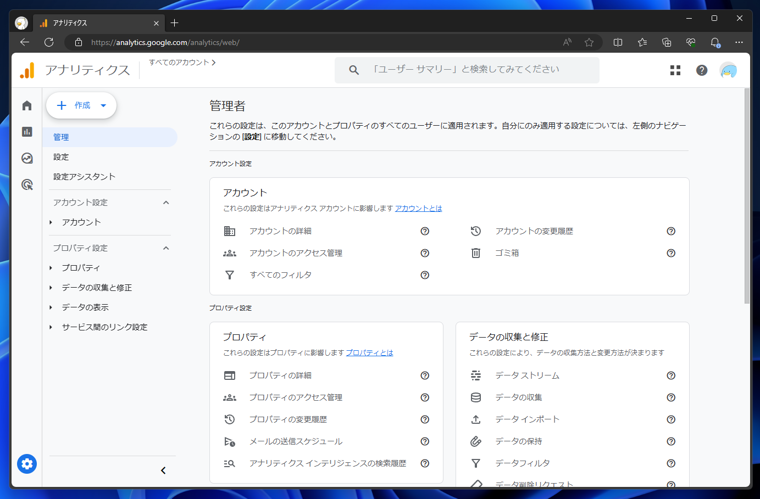This screenshot has width=760, height=499.
Task: Open すべてのフィルタ
Action: (280, 275)
